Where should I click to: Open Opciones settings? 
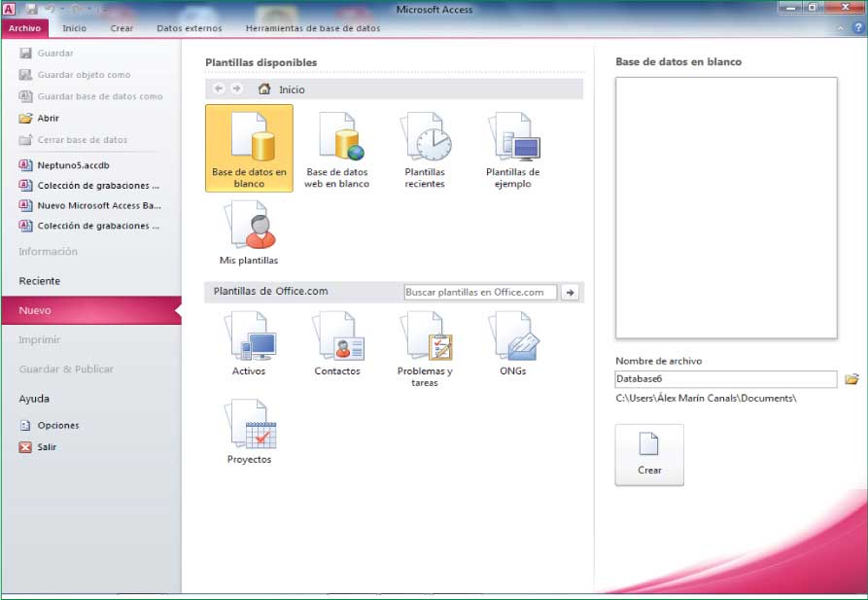[50, 425]
